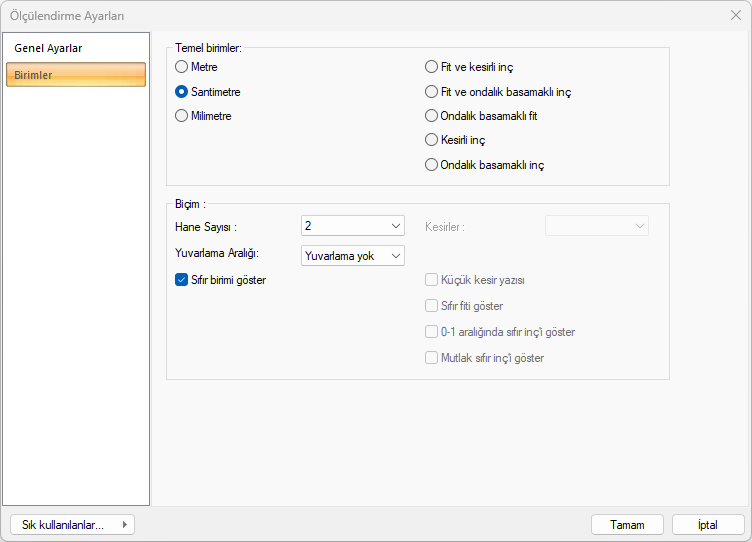Select Ondalık basamaklı fit option
752x542 pixels.
pyautogui.click(x=432, y=115)
